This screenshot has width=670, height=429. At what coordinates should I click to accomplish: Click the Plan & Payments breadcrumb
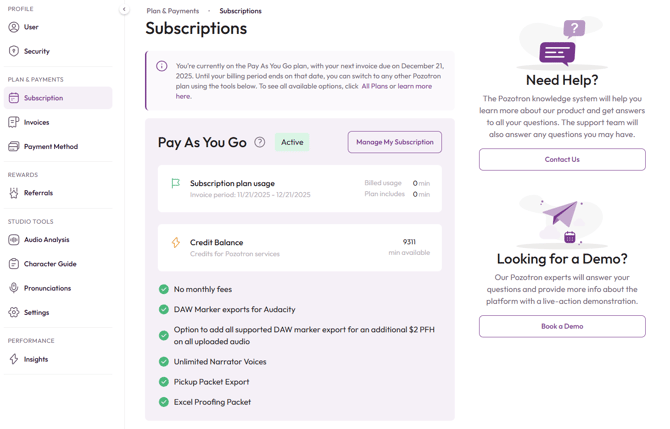(173, 11)
